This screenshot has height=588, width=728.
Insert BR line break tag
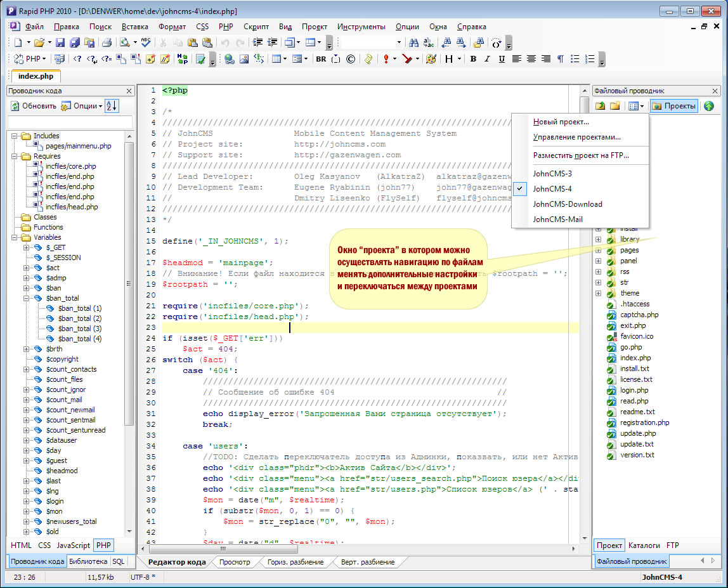pos(321,59)
